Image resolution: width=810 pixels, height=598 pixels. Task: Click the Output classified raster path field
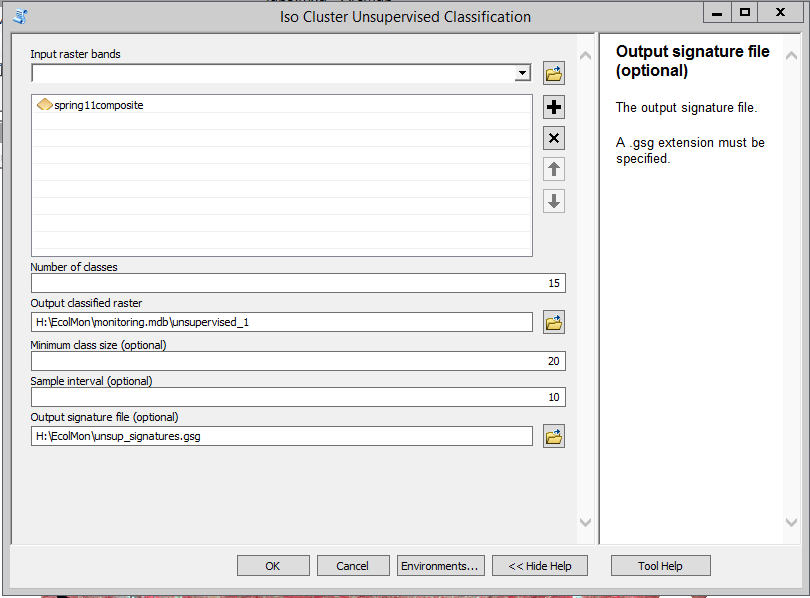282,322
